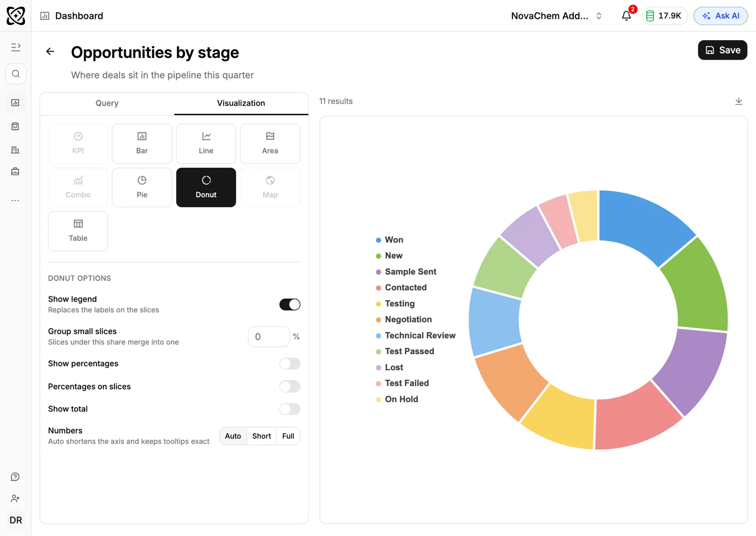Click the On Hold legend entry
This screenshot has width=756, height=536.
tap(397, 399)
